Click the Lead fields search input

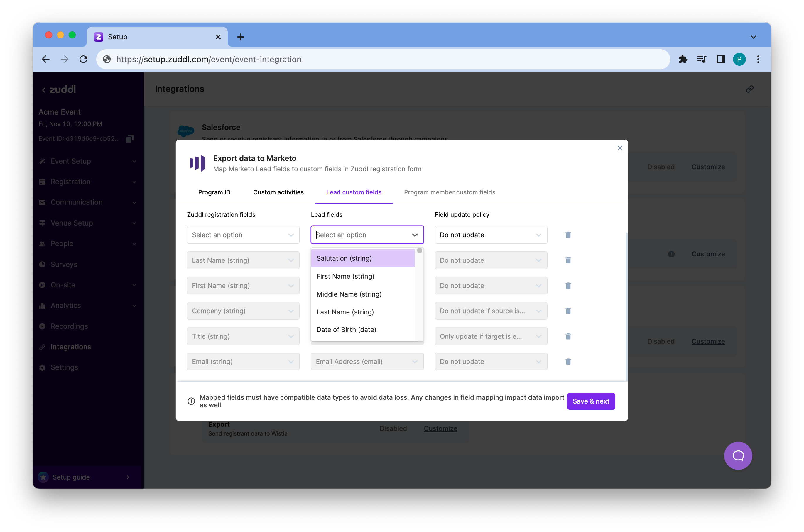pyautogui.click(x=360, y=235)
